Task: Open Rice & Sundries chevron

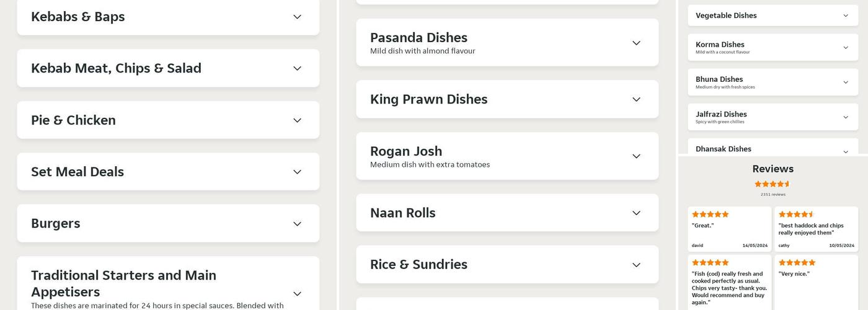Action: [x=636, y=265]
